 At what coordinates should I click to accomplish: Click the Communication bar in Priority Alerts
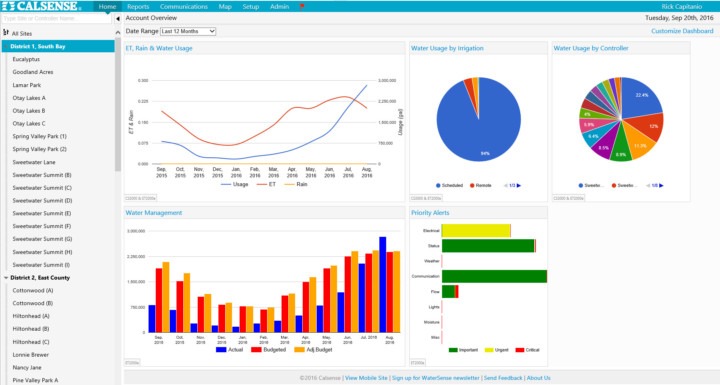494,276
